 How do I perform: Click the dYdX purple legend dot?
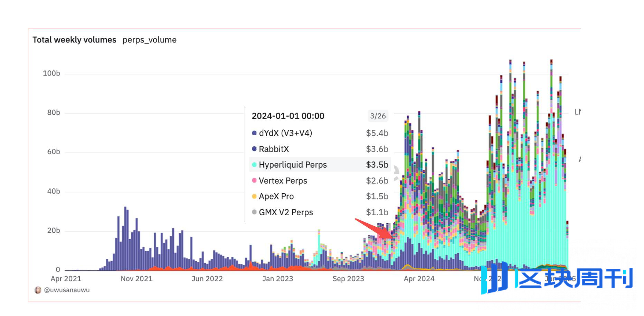pos(254,133)
